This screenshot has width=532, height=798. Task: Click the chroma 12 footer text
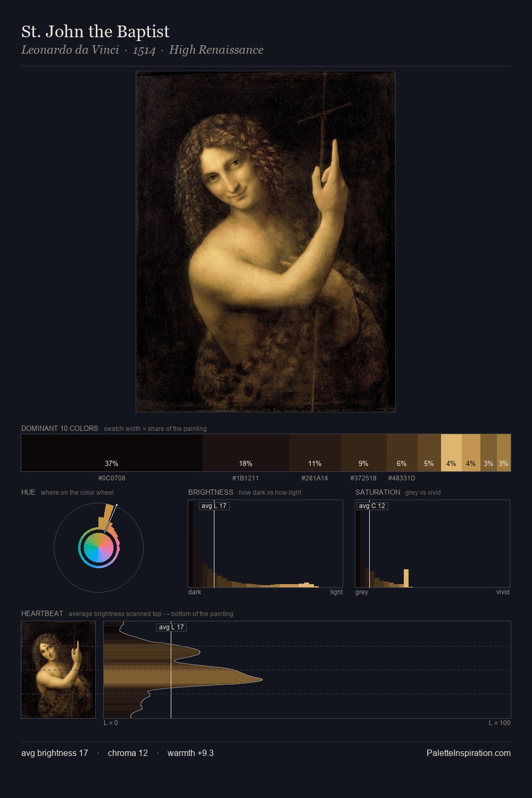tap(128, 753)
